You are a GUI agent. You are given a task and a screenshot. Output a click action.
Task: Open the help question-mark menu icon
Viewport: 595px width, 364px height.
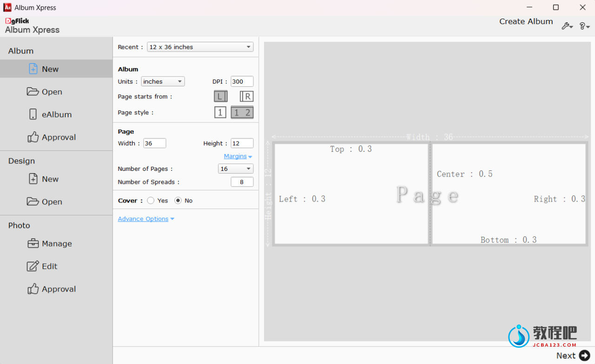pyautogui.click(x=584, y=26)
